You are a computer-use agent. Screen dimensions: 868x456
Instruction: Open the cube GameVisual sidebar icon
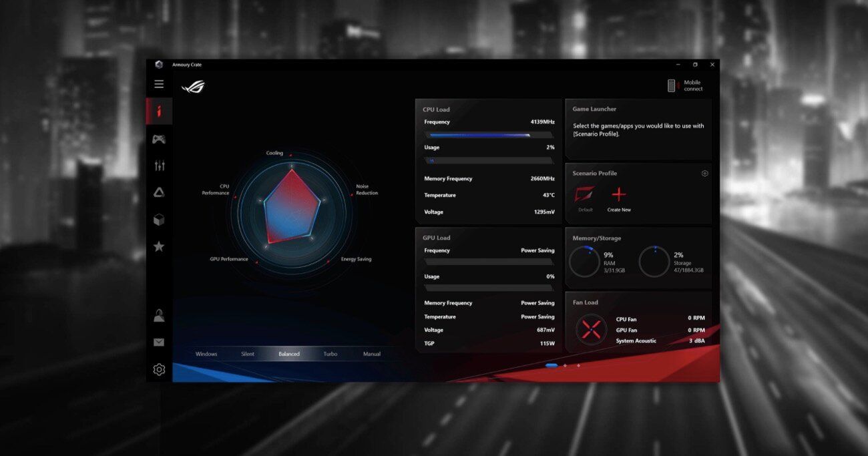pos(159,220)
